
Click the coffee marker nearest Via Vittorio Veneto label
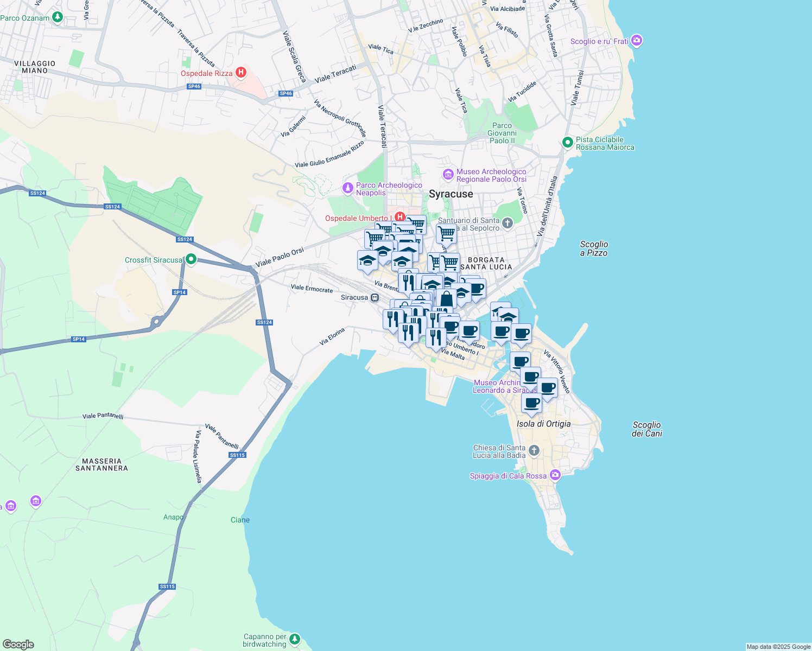coord(548,388)
